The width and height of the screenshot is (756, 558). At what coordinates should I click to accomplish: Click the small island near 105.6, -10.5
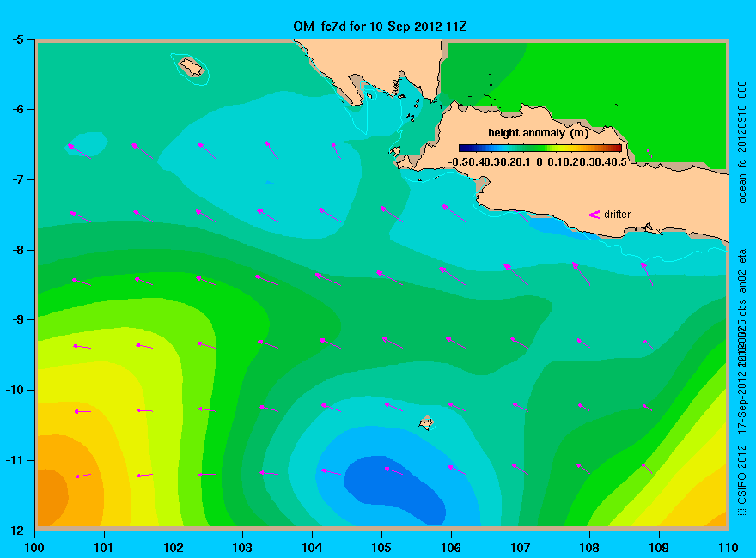tap(427, 422)
